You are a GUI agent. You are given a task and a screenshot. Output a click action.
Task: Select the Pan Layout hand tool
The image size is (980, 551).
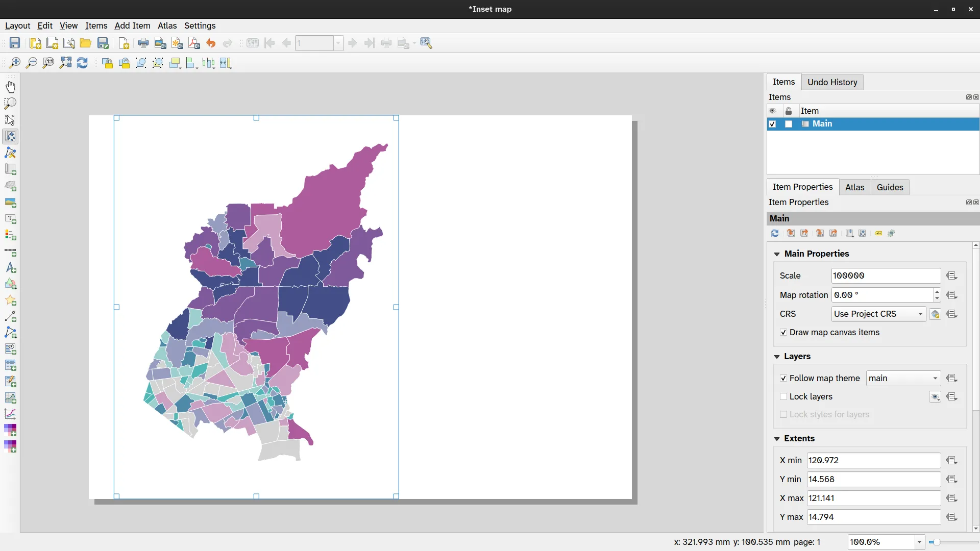(10, 87)
